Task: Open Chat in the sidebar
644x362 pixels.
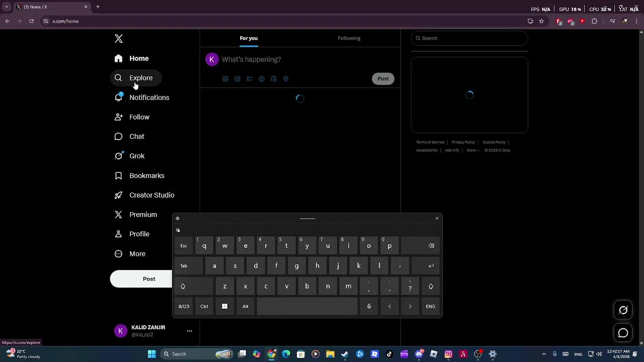Action: [x=130, y=137]
